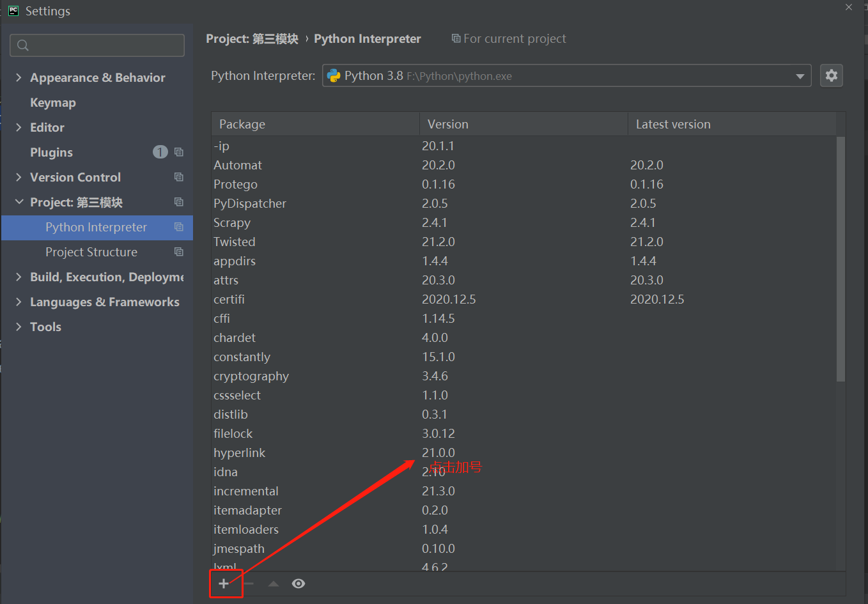Click the copy icon beside Plugins
868x604 pixels.
(179, 152)
